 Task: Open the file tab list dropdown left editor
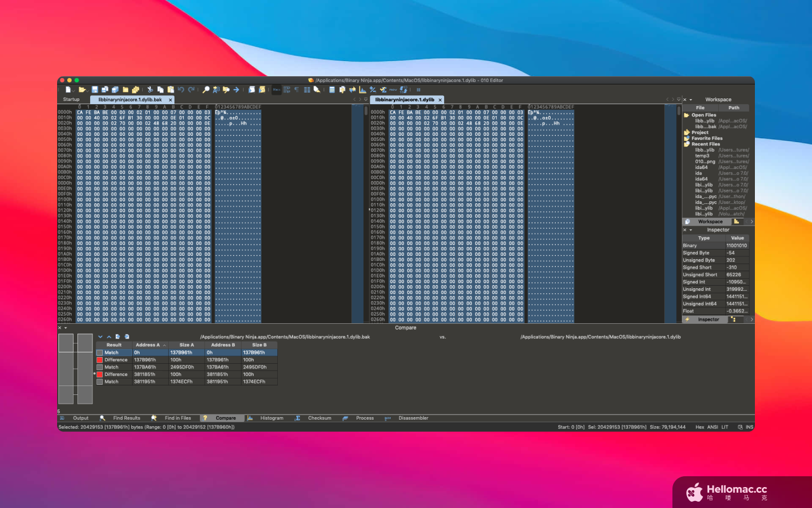click(366, 100)
